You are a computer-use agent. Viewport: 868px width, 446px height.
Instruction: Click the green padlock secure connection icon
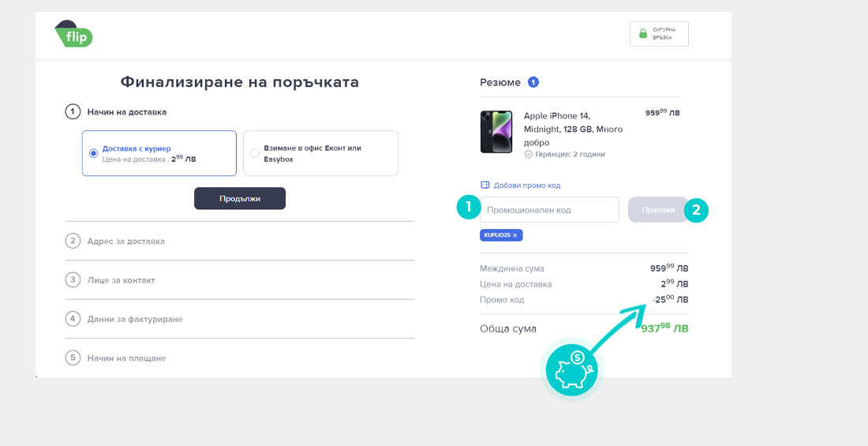pos(642,34)
